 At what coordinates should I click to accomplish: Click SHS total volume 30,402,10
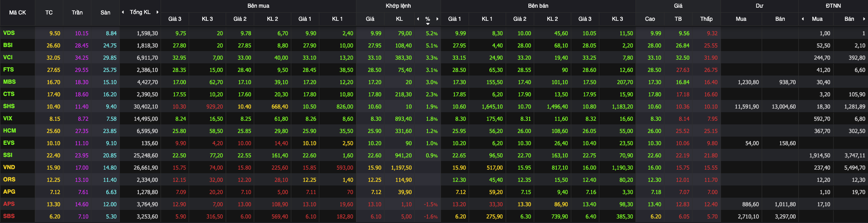[146, 107]
